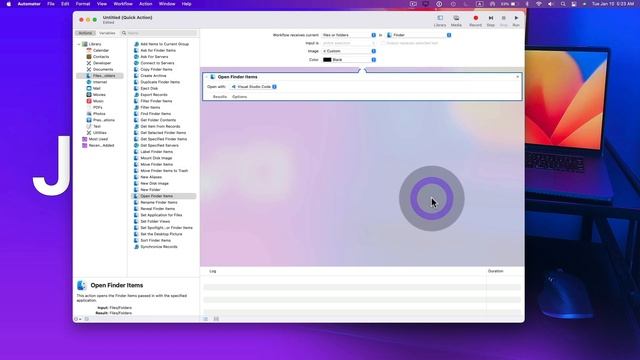
Task: Collapse the Library tree disclosure triangle
Action: click(x=79, y=44)
